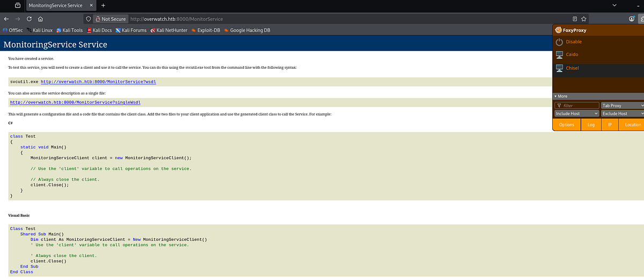The height and width of the screenshot is (280, 644).
Task: Open the Exclude Host dropdown
Action: coord(623,114)
